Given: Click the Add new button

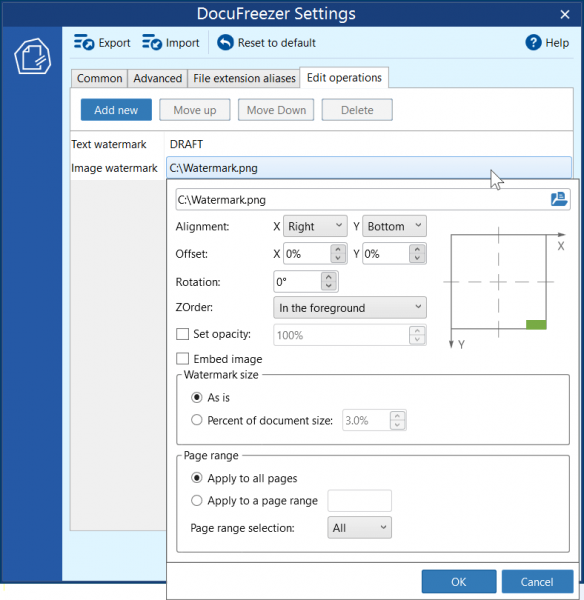Looking at the screenshot, I should [x=116, y=110].
